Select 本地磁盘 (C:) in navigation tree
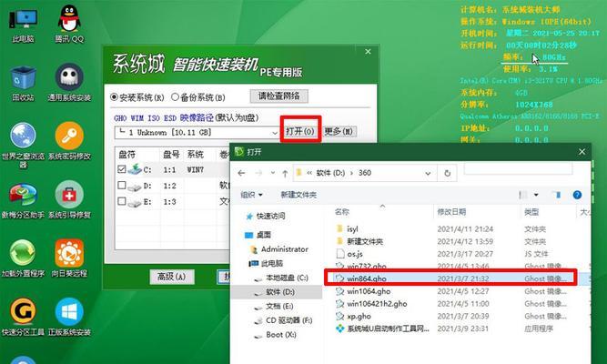Screen dimensions: 607x364 pos(287,278)
